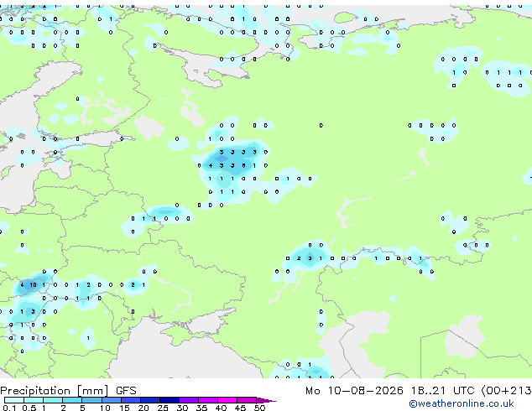Screen dimensions: 532x411
Task: Click the '10' precipitation value on map
Action: [x=33, y=285]
